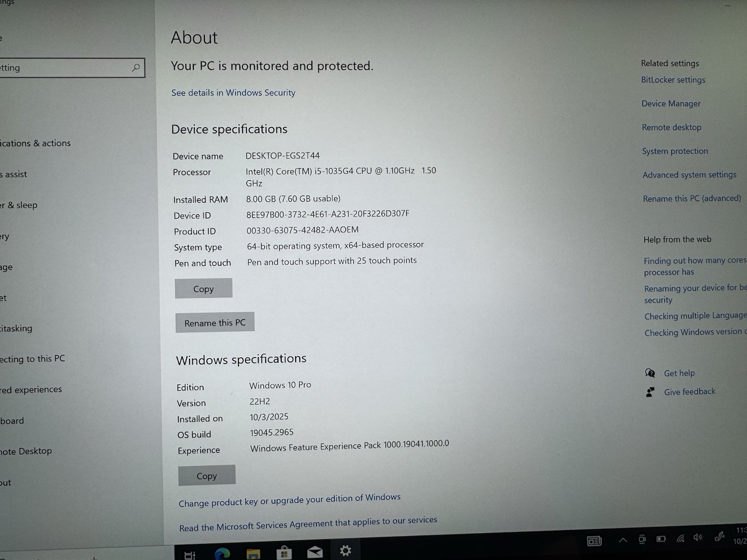747x560 pixels.
Task: Open System protection link
Action: point(675,151)
